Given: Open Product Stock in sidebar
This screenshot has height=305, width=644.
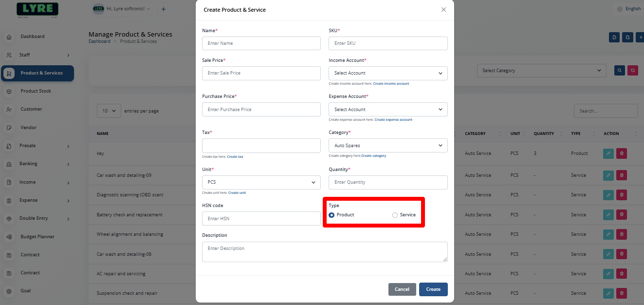Looking at the screenshot, I should coord(36,91).
